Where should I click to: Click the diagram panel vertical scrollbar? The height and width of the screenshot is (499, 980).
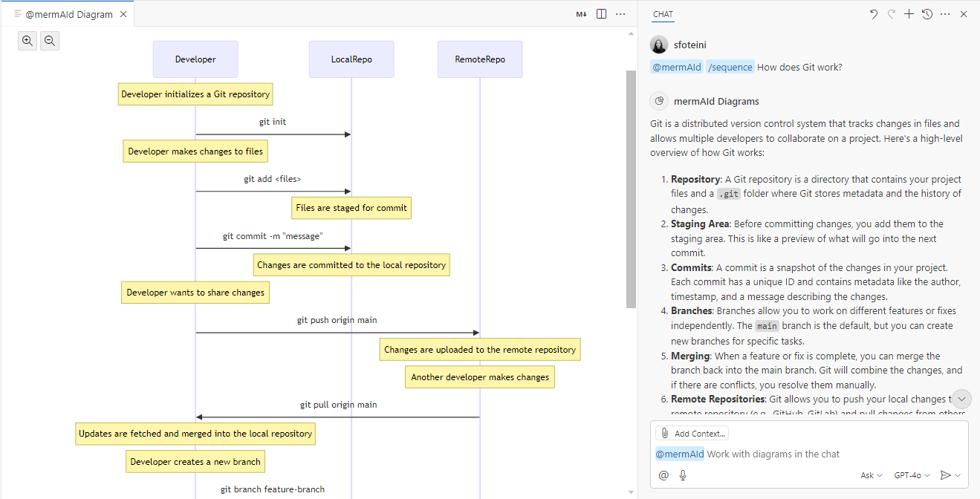pos(632,171)
